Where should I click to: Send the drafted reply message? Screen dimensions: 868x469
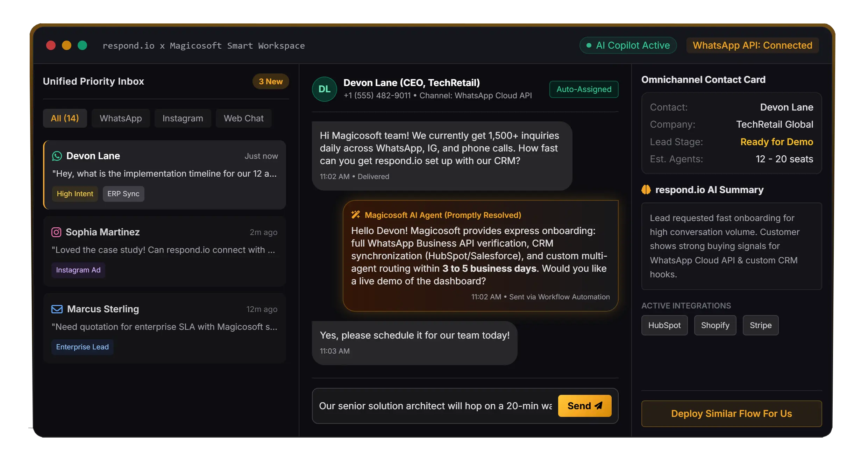pyautogui.click(x=585, y=406)
